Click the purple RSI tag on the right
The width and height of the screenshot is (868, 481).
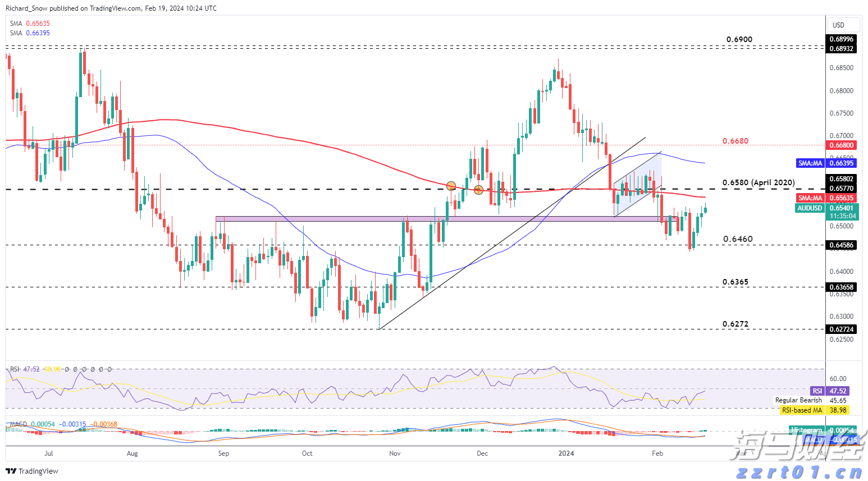817,391
